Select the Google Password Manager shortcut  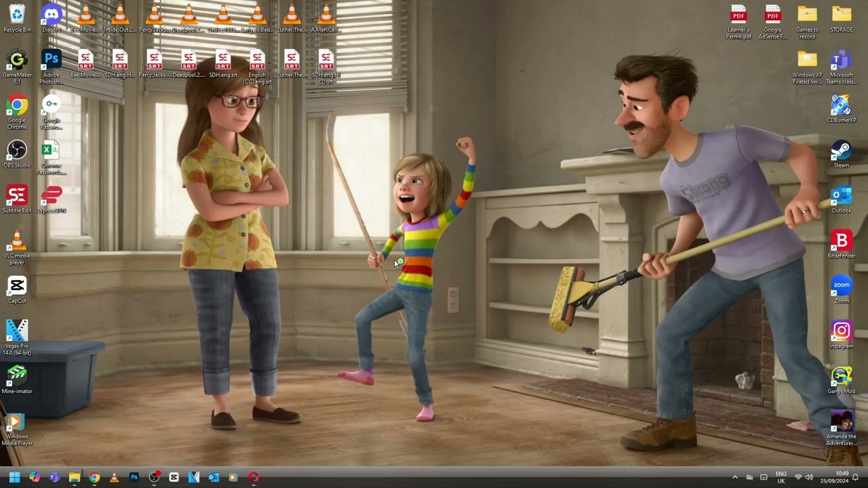tap(52, 112)
